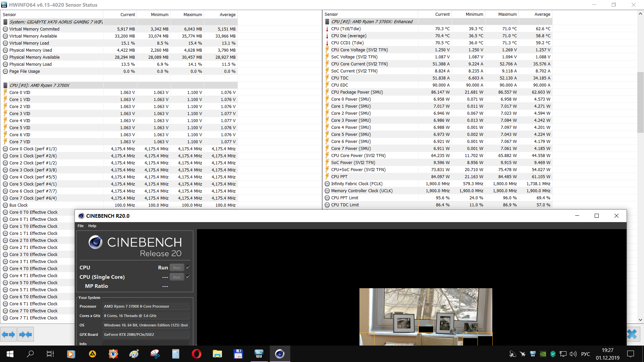Open the Cinebench Help menu
Image resolution: width=644 pixels, height=362 pixels.
click(92, 226)
